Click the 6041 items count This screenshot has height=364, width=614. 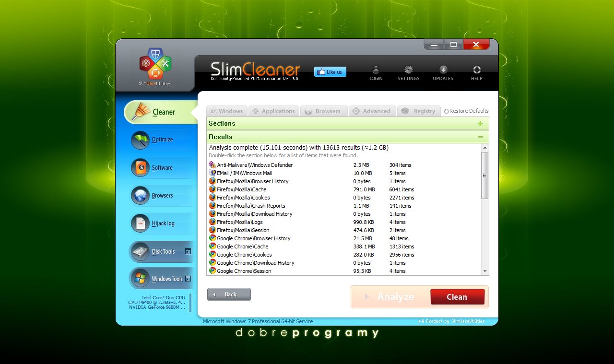401,189
